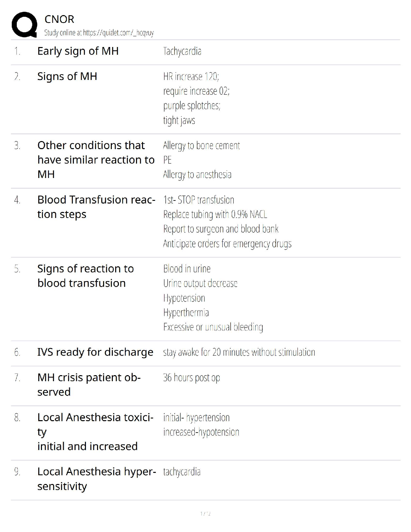Click the Quizlet Q logo icon
Viewport: 411px width, 532px height.
[x=24, y=25]
